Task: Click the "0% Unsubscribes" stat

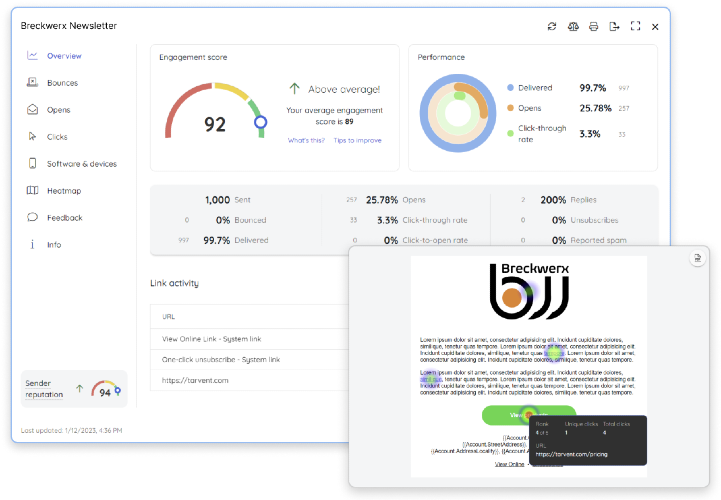Action: click(585, 220)
